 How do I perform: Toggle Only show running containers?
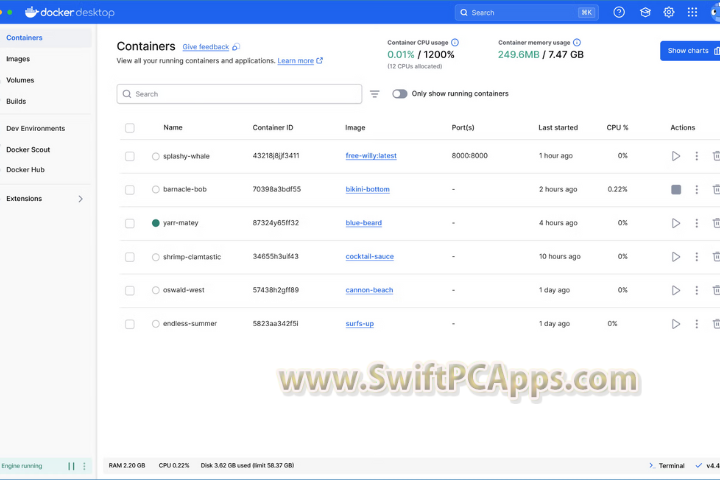(399, 94)
